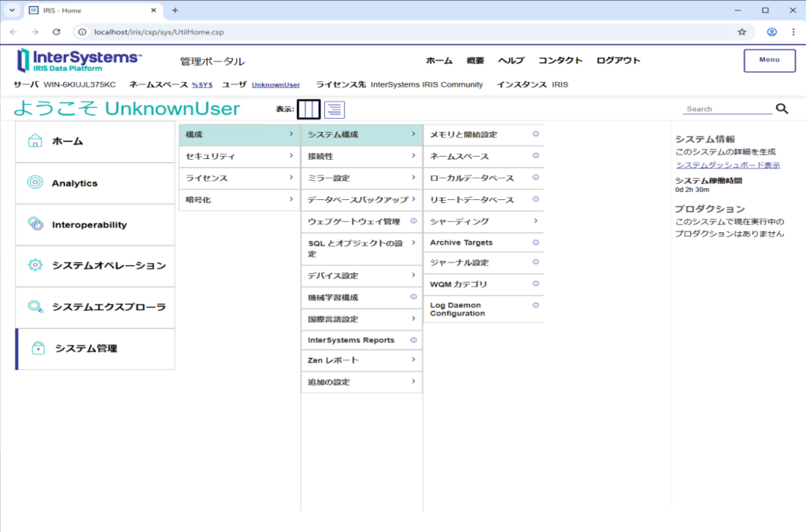The image size is (806, 532).
Task: Expand the 接続性 submenu
Action: pyautogui.click(x=361, y=157)
